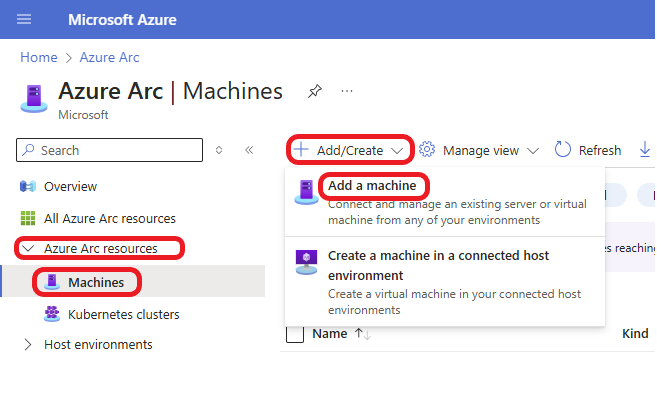Screen dimensions: 657x401
Task: Open Kubernetes clusters
Action: (124, 314)
